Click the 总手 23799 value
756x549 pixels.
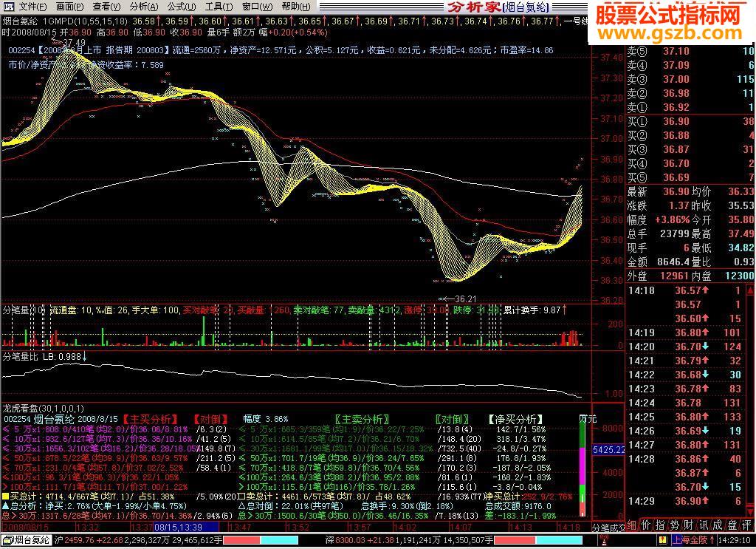tap(673, 234)
